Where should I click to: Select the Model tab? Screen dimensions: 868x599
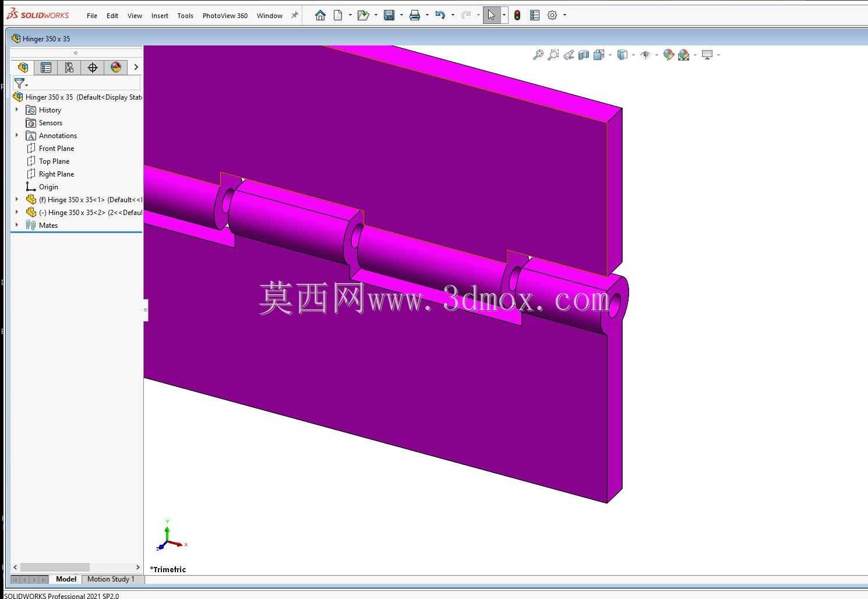tap(66, 579)
